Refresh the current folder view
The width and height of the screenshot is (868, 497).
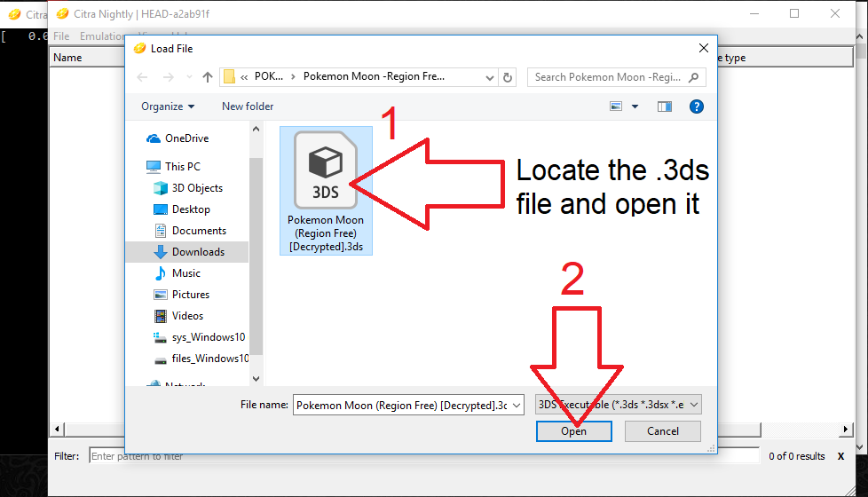(x=508, y=77)
